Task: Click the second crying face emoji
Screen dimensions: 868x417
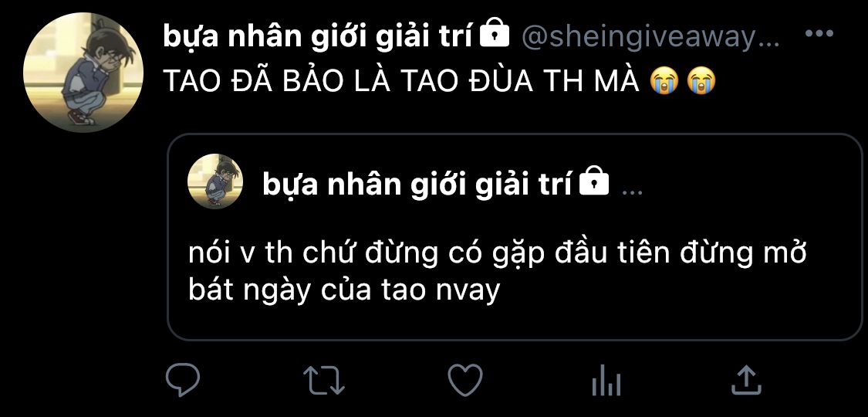Action: click(x=701, y=81)
